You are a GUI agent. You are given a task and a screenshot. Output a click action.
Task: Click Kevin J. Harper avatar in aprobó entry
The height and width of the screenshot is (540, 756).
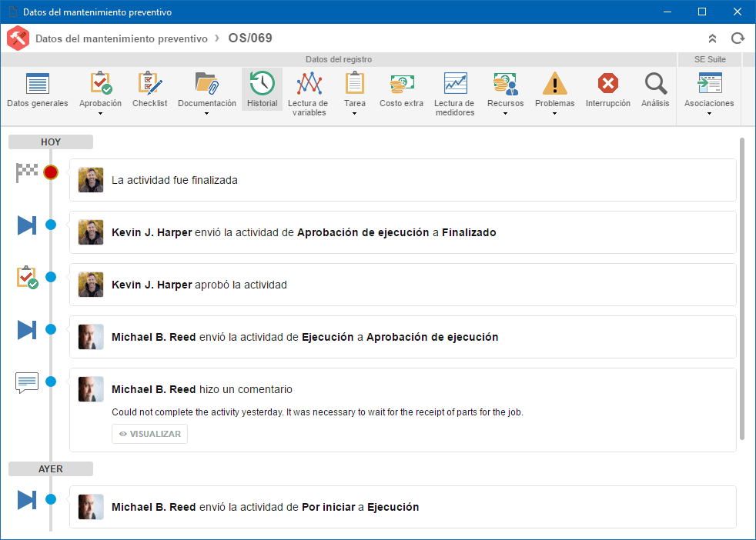pyautogui.click(x=91, y=285)
